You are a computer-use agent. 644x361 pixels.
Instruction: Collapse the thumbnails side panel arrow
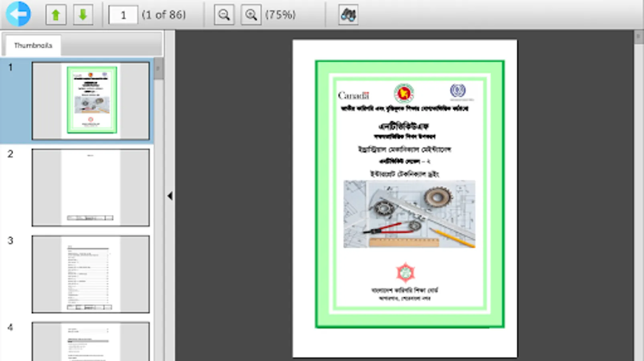coord(170,196)
